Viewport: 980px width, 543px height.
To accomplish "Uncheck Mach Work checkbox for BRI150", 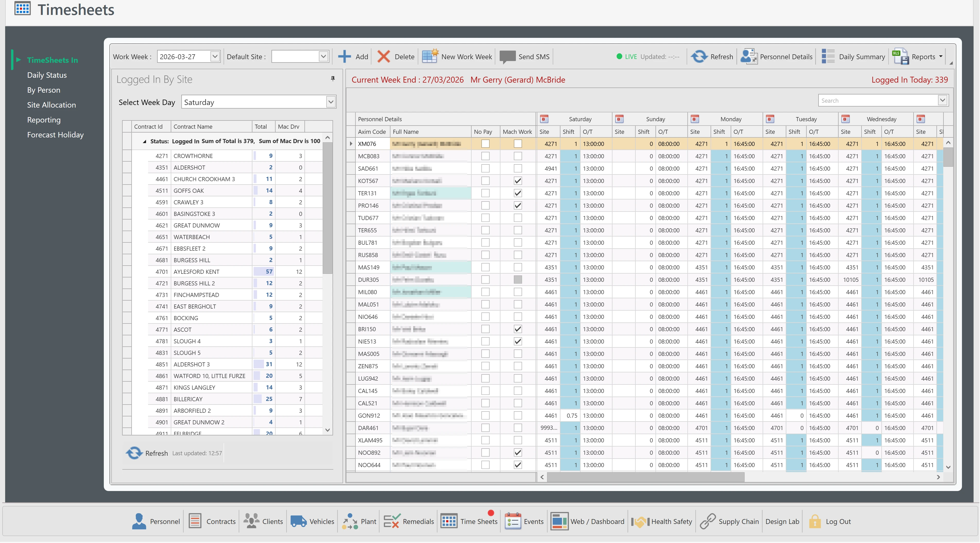I will (518, 329).
